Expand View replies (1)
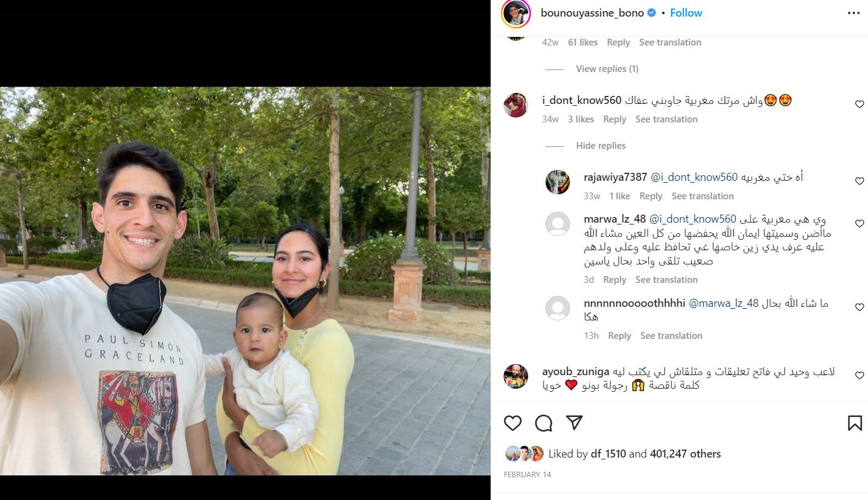The width and height of the screenshot is (868, 500). click(607, 69)
